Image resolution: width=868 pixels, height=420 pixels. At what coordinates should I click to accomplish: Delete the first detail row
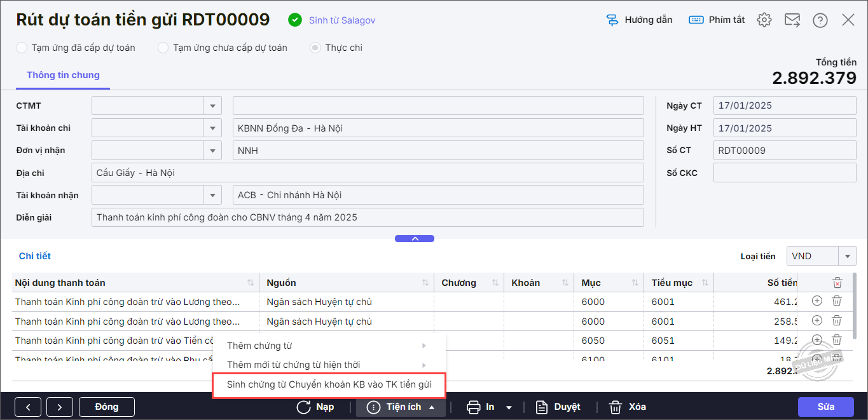837,302
